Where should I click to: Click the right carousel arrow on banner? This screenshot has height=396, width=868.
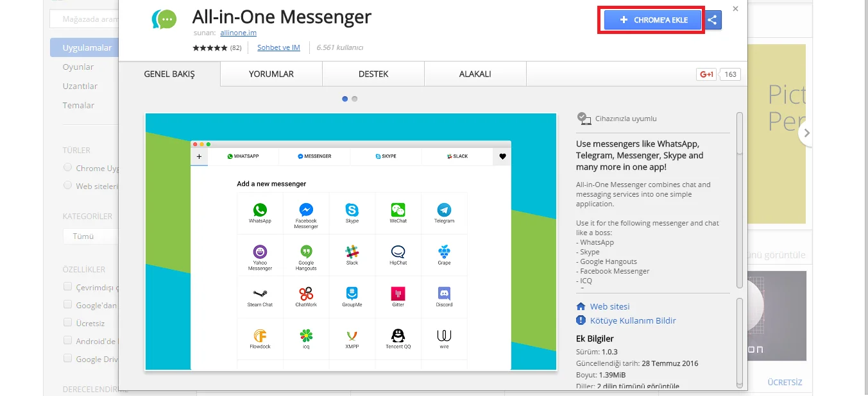pos(806,133)
